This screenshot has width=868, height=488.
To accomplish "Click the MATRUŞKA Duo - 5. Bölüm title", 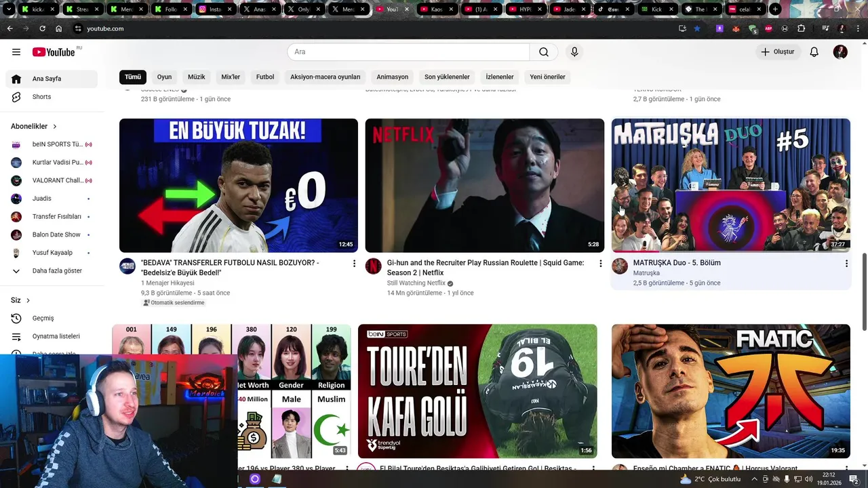I will pos(677,263).
